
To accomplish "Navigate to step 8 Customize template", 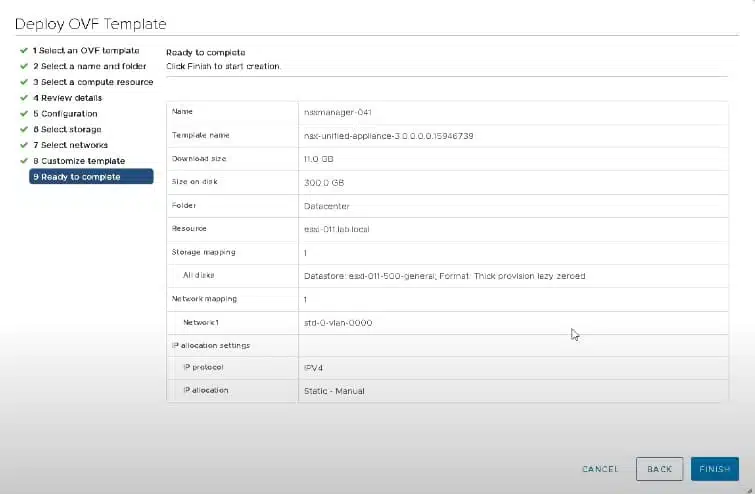I will 79,161.
